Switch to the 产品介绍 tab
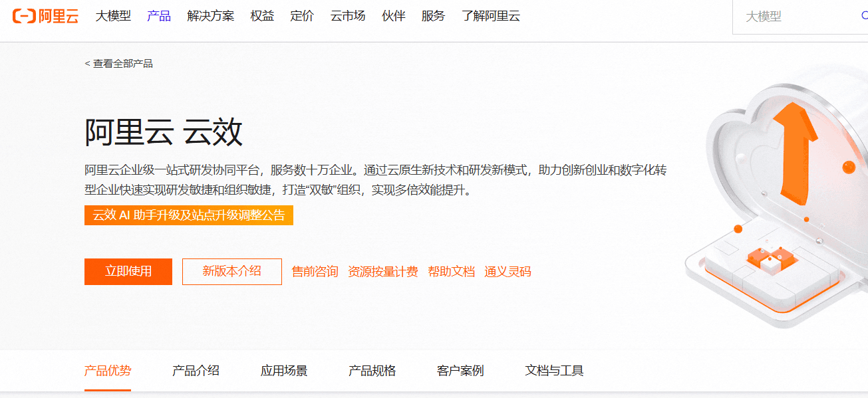 tap(196, 371)
